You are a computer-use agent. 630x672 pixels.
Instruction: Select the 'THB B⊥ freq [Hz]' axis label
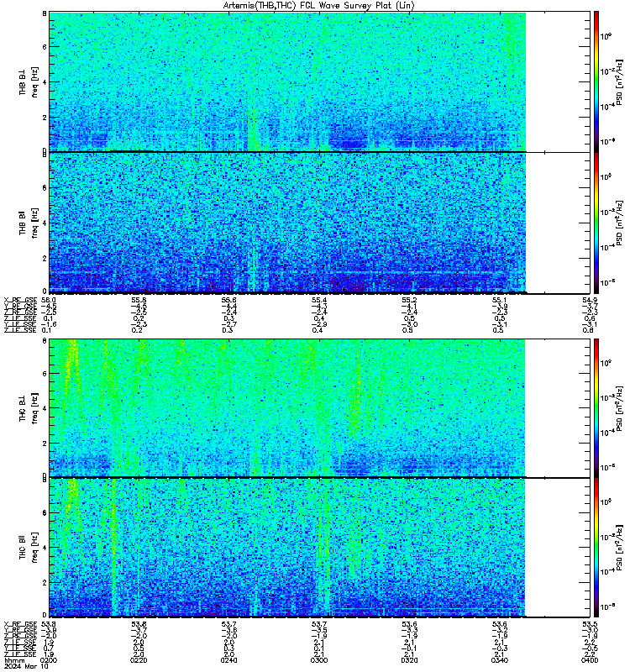[x=29, y=81]
